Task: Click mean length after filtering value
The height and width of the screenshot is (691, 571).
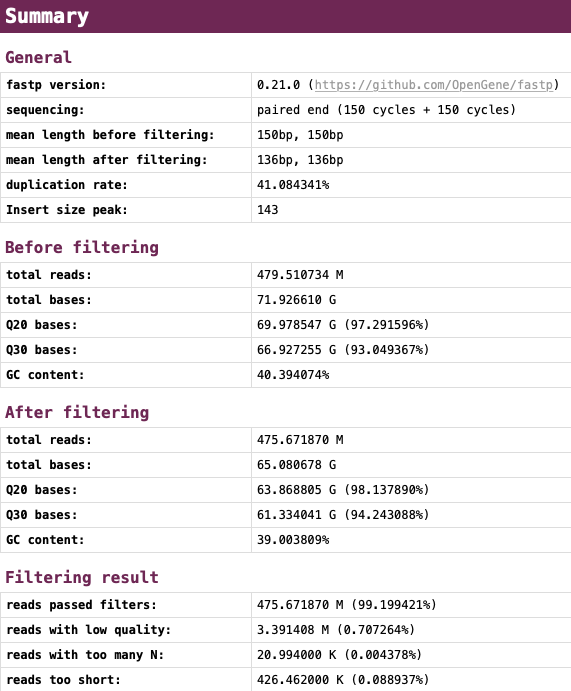Action: coord(300,160)
